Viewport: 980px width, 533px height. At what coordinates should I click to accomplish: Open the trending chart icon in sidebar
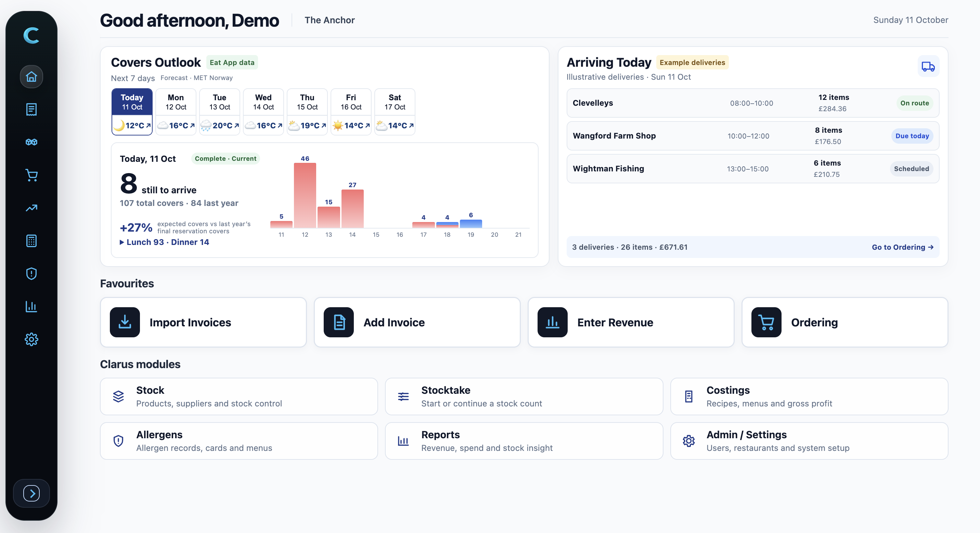(x=31, y=208)
